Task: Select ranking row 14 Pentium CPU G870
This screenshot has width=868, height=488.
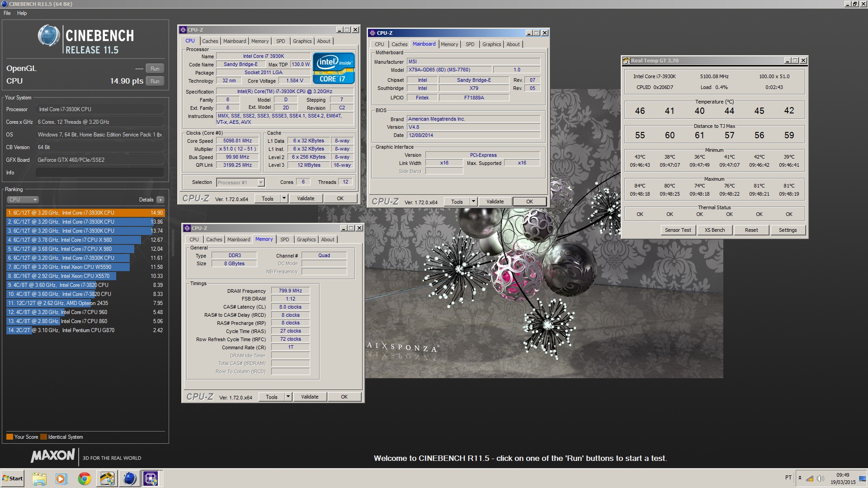Action: click(x=85, y=330)
